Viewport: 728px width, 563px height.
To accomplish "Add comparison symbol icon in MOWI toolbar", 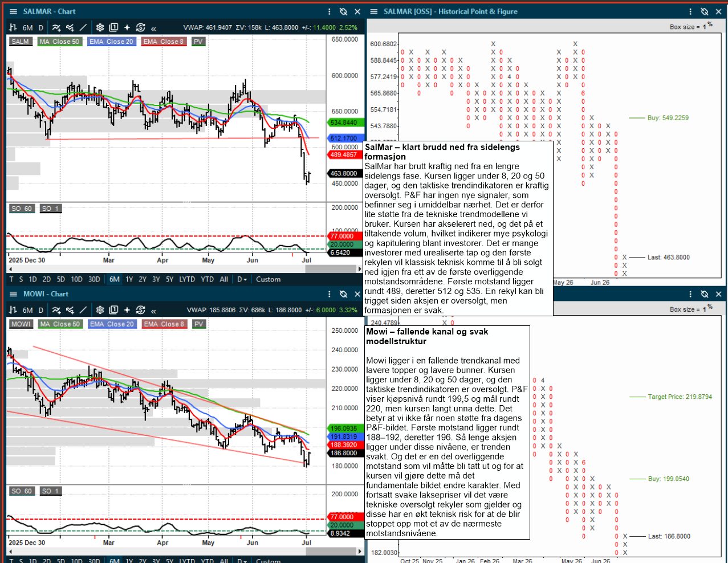I will click(70, 310).
